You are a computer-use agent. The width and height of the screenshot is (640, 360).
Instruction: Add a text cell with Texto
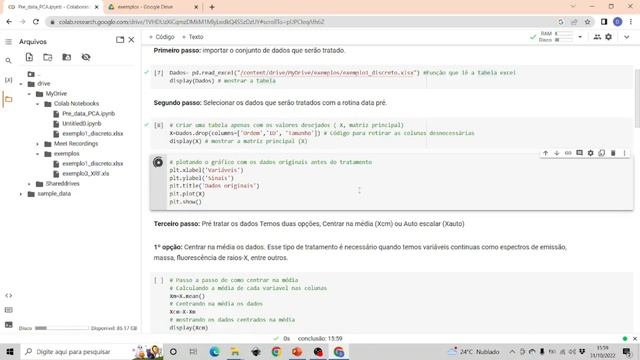(x=193, y=37)
